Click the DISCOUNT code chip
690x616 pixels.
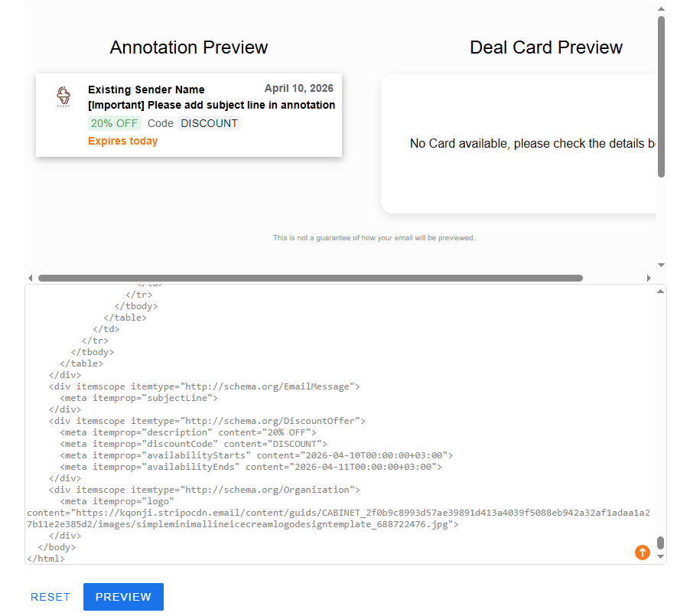pyautogui.click(x=209, y=124)
